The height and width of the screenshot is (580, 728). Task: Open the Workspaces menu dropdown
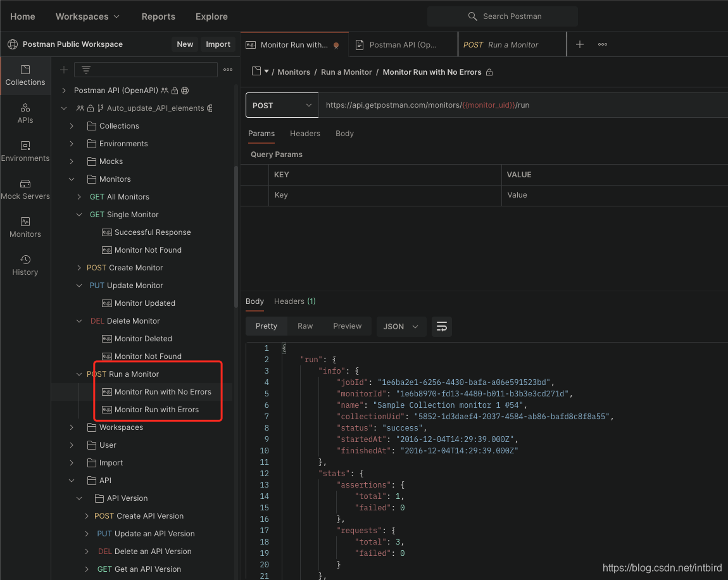click(87, 16)
